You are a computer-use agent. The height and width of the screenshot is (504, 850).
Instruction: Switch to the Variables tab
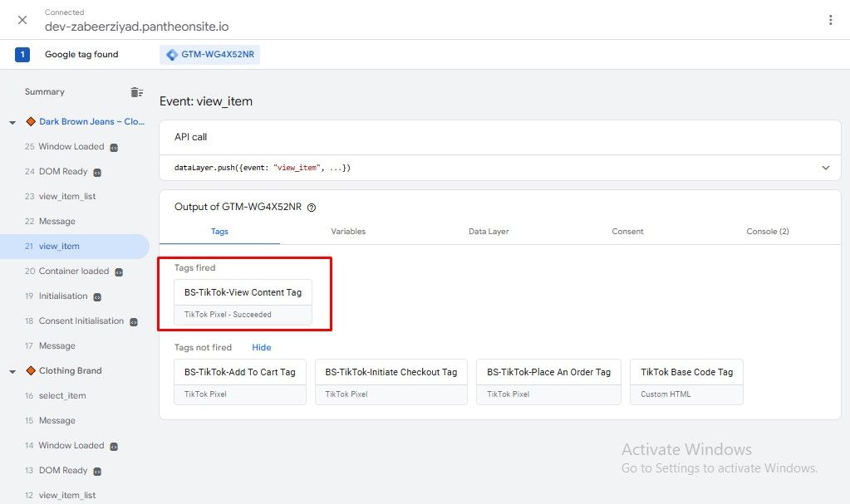click(348, 232)
